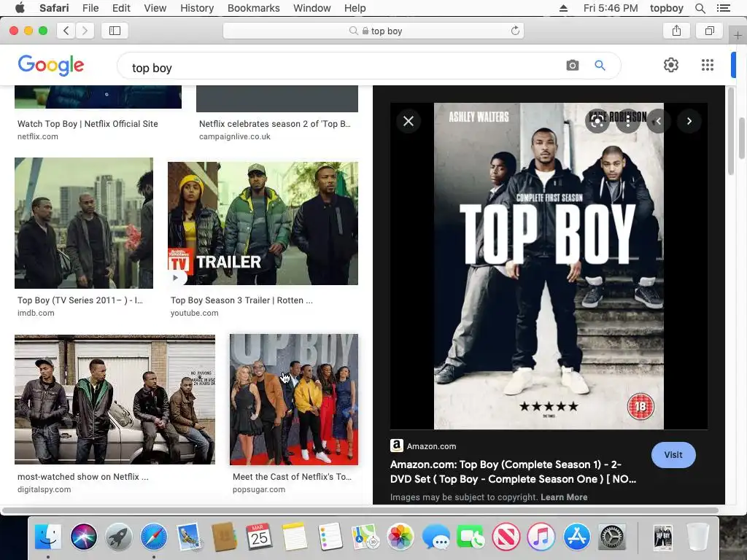The image size is (747, 560).
Task: Open Safari compass icon in the Dock
Action: (154, 537)
